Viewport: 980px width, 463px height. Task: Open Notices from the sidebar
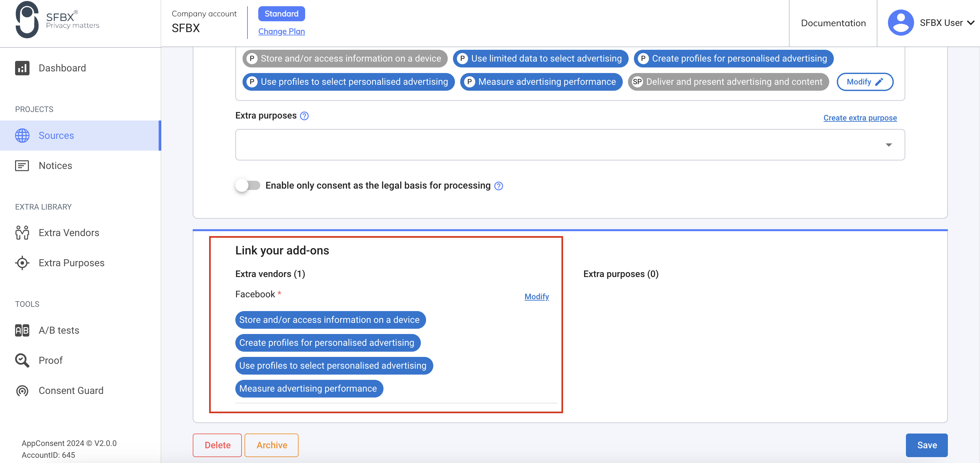coord(55,165)
